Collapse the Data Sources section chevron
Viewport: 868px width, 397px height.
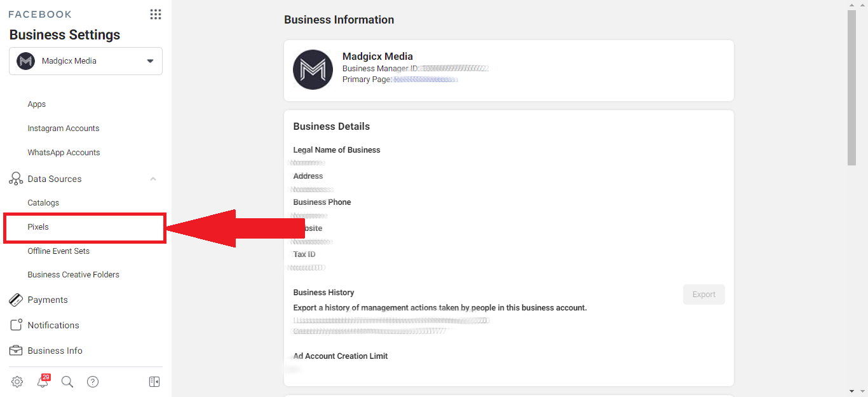coord(153,179)
